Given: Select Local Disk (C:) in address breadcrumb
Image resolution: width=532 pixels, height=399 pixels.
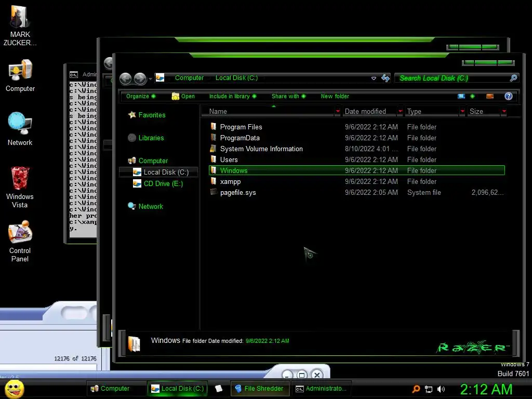Looking at the screenshot, I should (x=236, y=78).
